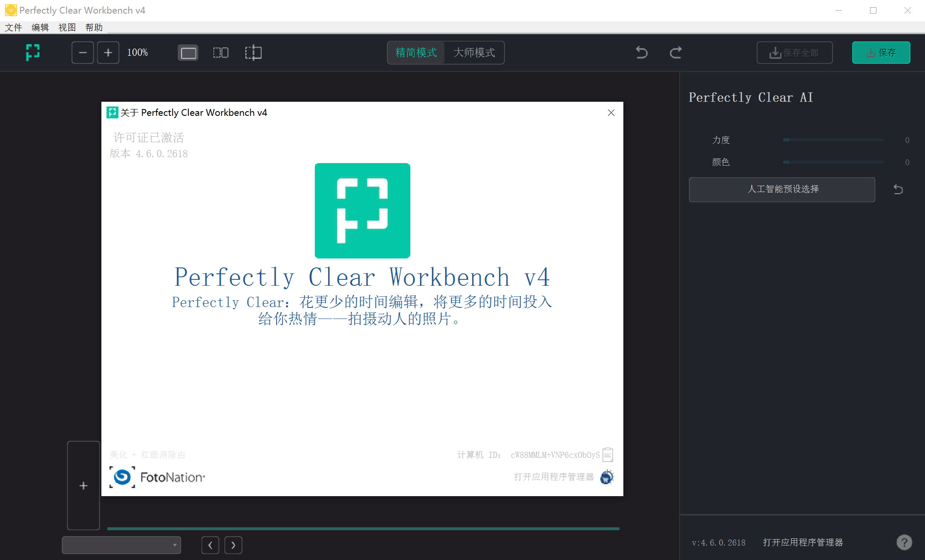Enable split-view compare mode

(x=253, y=53)
